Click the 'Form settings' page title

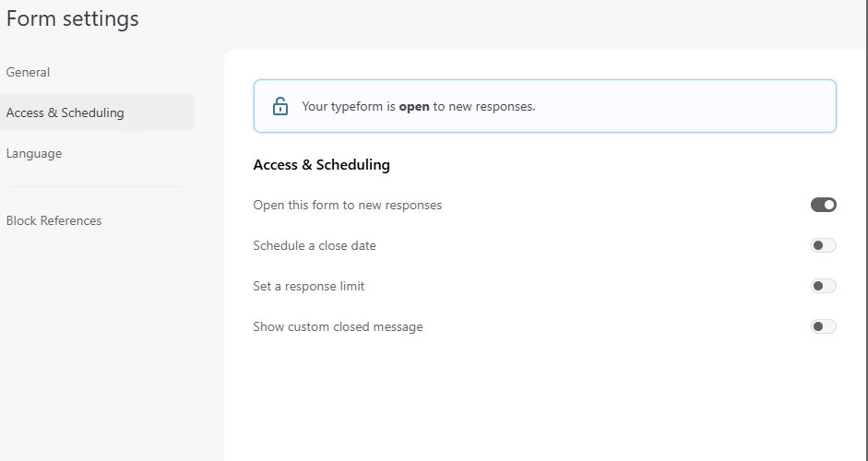pos(73,18)
